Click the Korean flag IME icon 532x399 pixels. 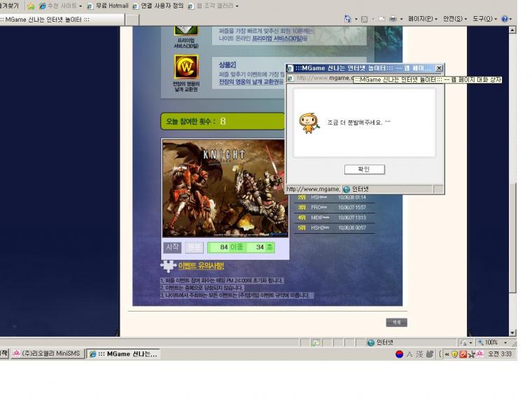(x=399, y=354)
